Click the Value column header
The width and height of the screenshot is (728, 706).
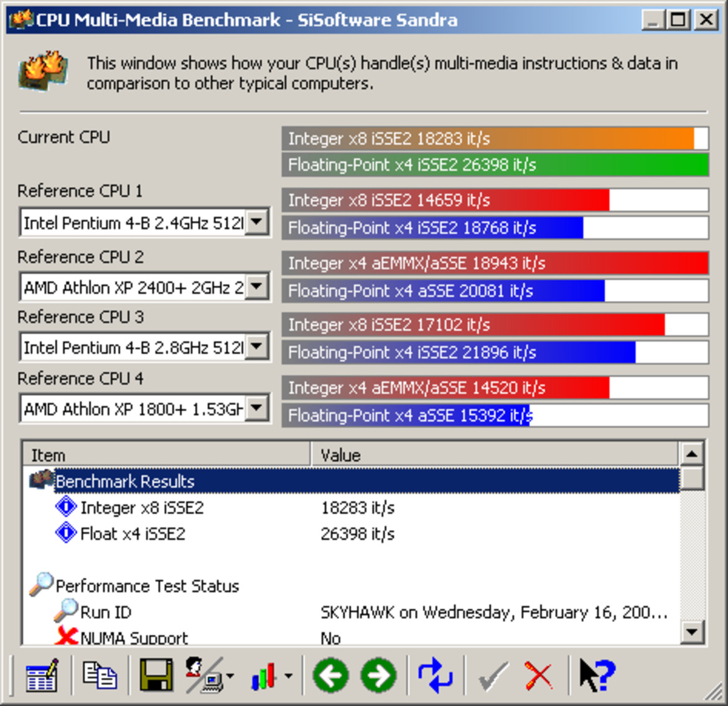[x=495, y=455]
